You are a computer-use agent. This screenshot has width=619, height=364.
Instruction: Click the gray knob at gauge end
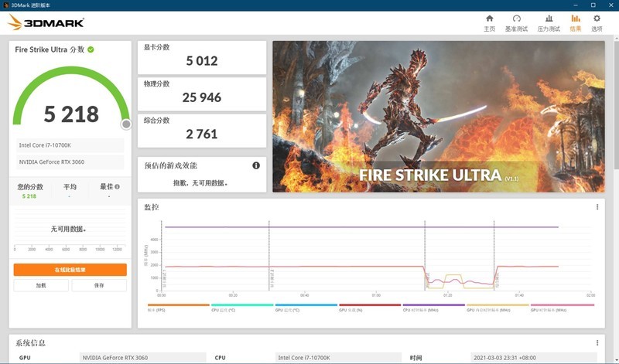[x=126, y=124]
